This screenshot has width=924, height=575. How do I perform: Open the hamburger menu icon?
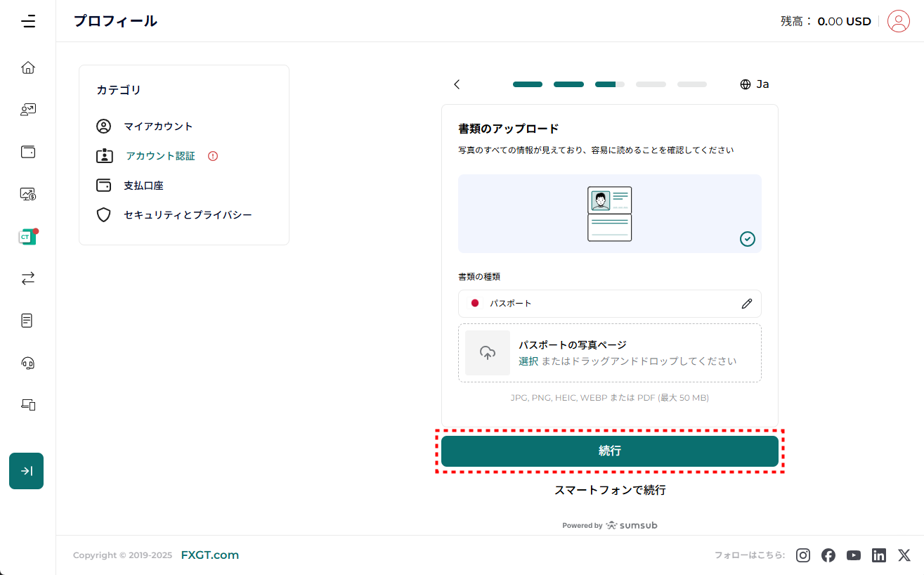pyautogui.click(x=28, y=21)
